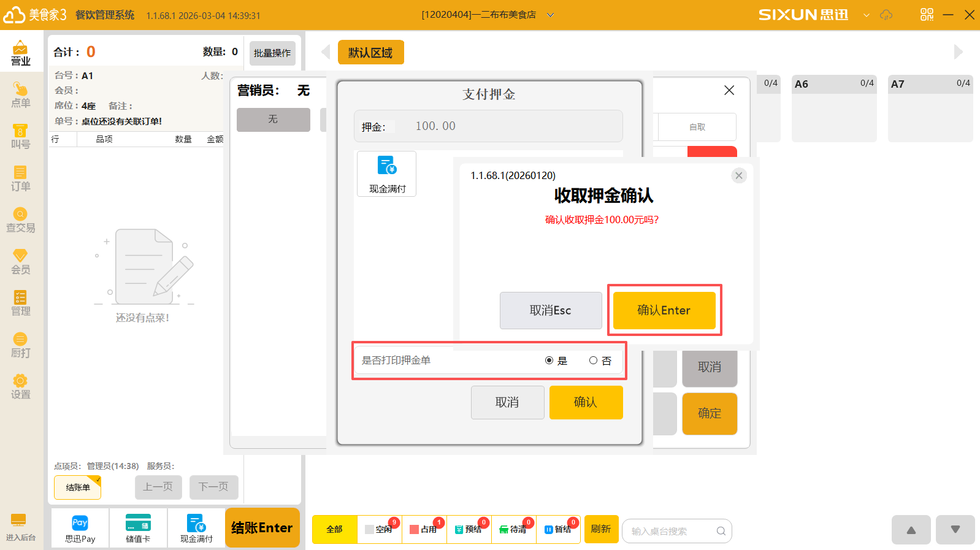Expand the SIXUN brand dropdown chevron
Viewport: 980px width, 550px height.
[x=866, y=15]
